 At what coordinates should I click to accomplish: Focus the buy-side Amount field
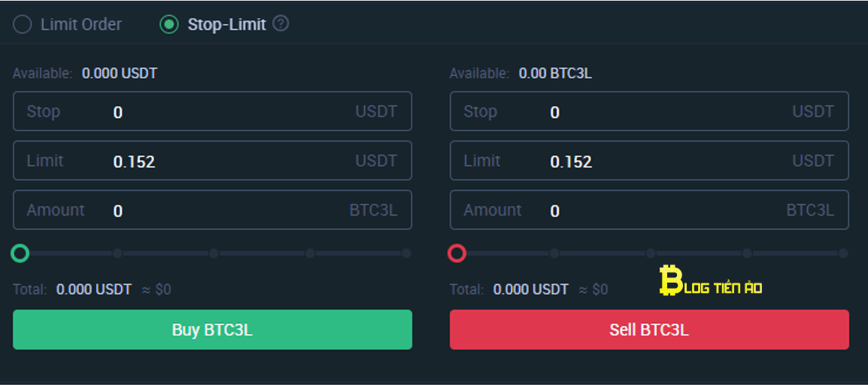[213, 210]
